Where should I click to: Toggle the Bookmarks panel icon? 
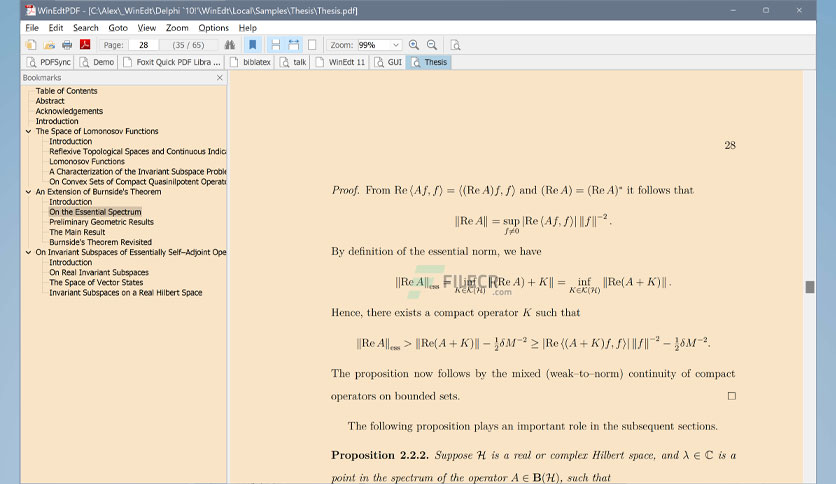[253, 45]
